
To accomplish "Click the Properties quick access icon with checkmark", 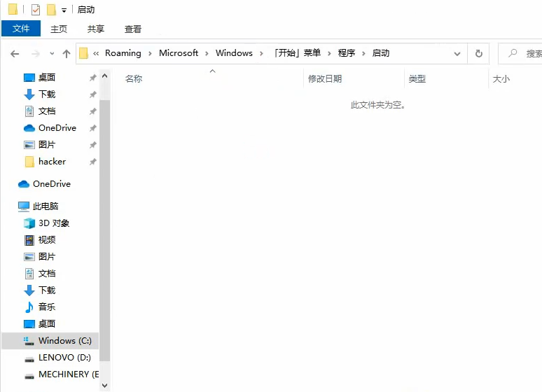I will pos(36,10).
